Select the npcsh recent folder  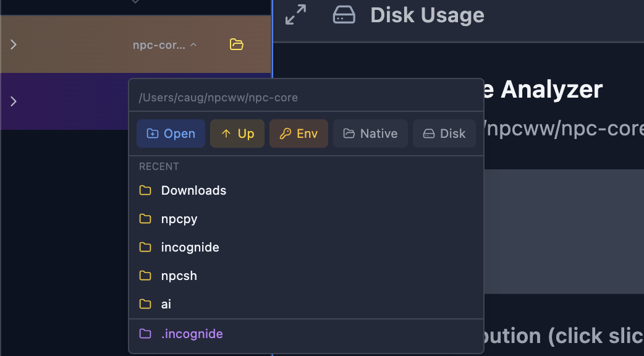[x=306, y=276]
